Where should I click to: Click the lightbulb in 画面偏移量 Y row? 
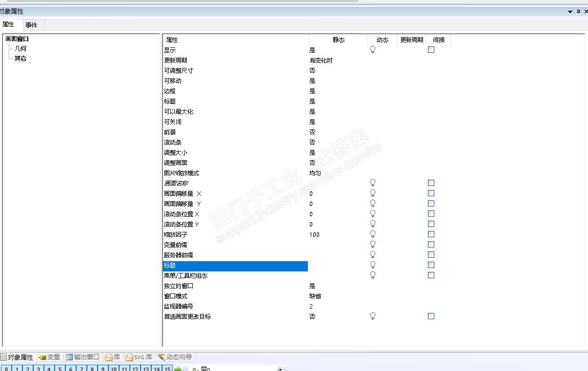coord(373,204)
